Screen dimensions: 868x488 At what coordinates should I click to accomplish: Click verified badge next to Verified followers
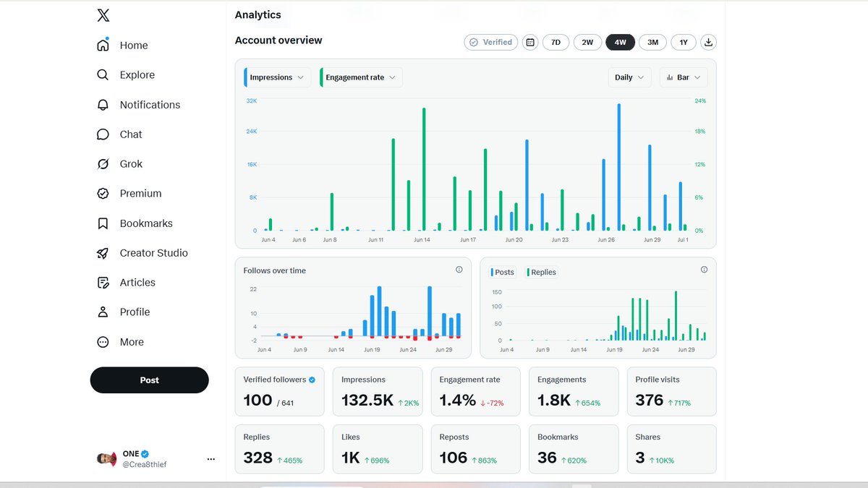[312, 380]
